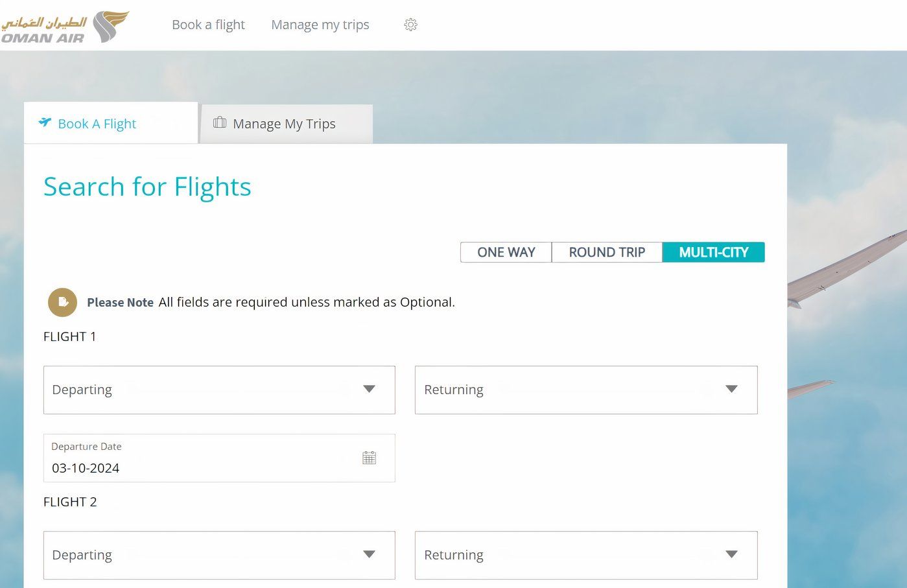Click the Flight 1 Departing dropdown arrow

click(369, 389)
